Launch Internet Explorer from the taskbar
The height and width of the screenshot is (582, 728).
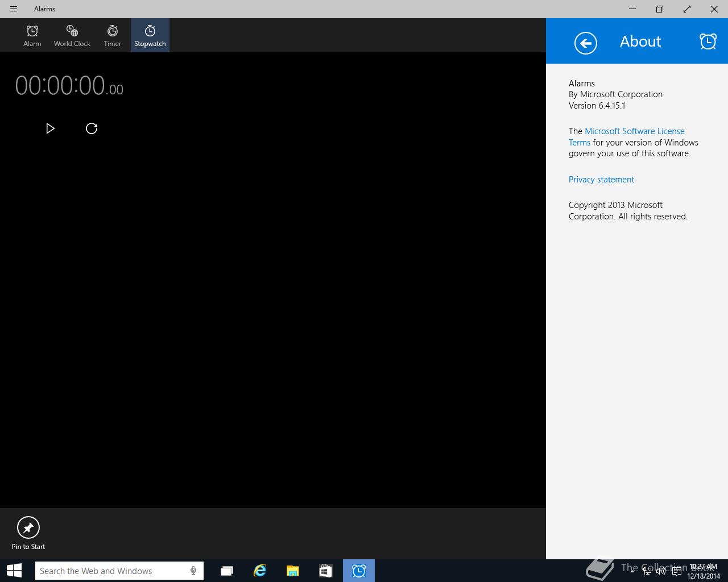pos(260,571)
